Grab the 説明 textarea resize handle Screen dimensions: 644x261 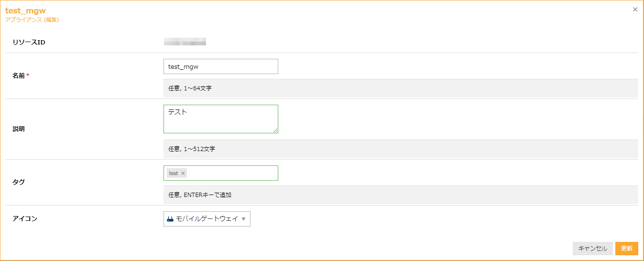click(275, 130)
